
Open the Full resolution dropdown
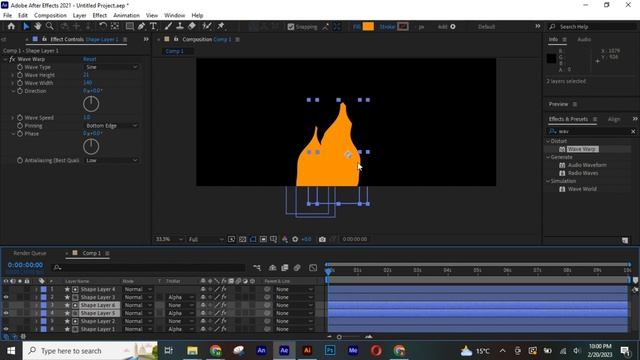tap(206, 239)
